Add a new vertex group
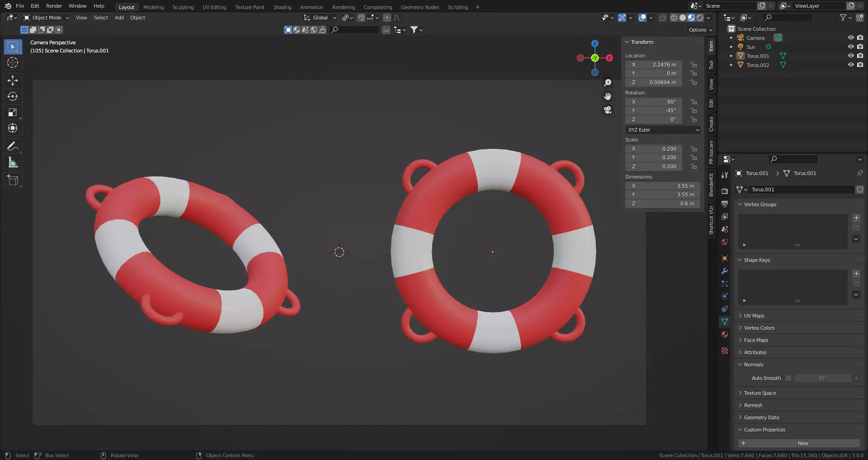The image size is (868, 460). coord(856,218)
